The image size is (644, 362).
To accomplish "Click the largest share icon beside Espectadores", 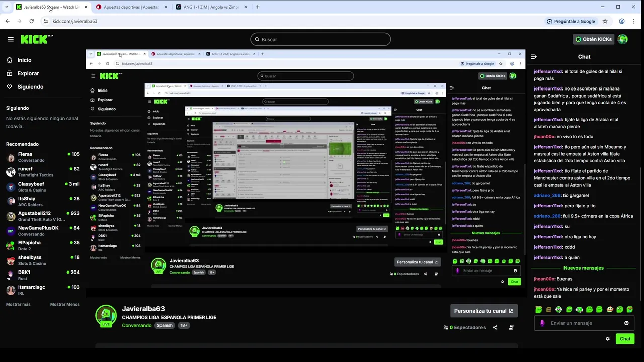I will click(x=495, y=327).
